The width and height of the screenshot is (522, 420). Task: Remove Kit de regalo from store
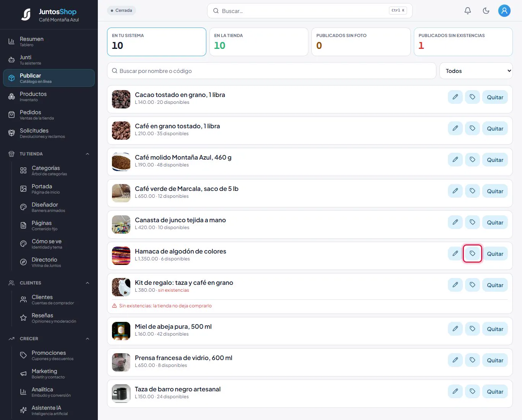click(495, 285)
